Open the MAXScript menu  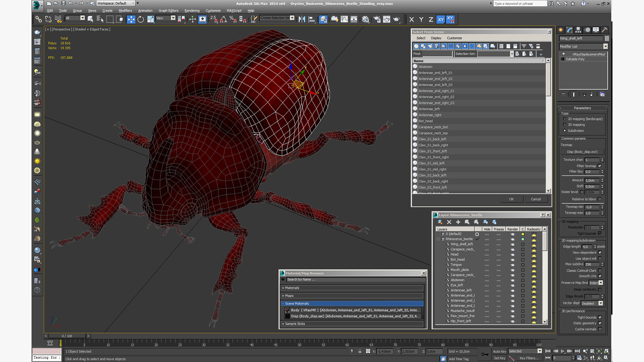(x=234, y=10)
